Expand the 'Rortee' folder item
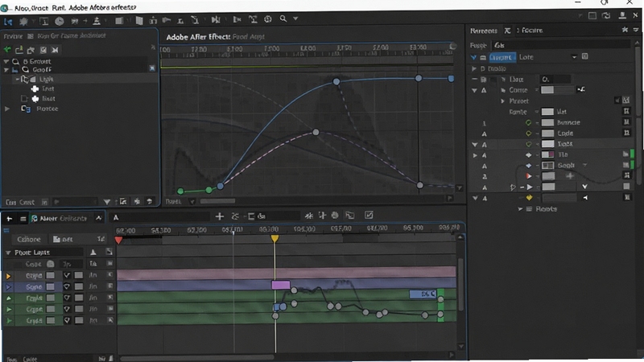The width and height of the screenshot is (644, 362). [x=7, y=109]
